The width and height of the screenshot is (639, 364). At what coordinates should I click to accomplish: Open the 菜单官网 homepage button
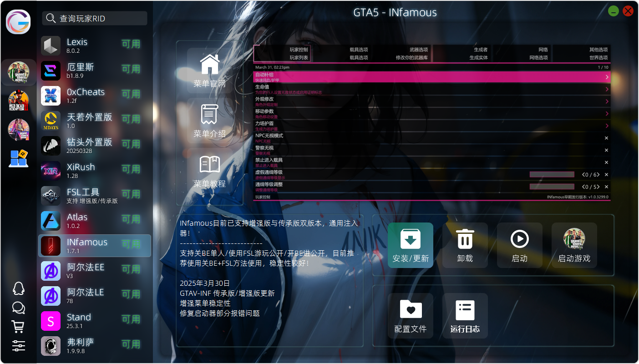209,71
